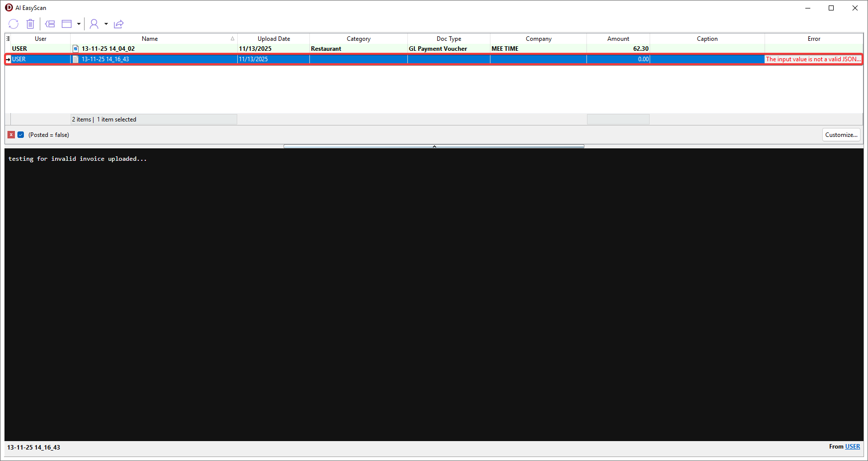Uncheck the (Posted = false) filter checkbox
The width and height of the screenshot is (868, 461).
coord(21,135)
